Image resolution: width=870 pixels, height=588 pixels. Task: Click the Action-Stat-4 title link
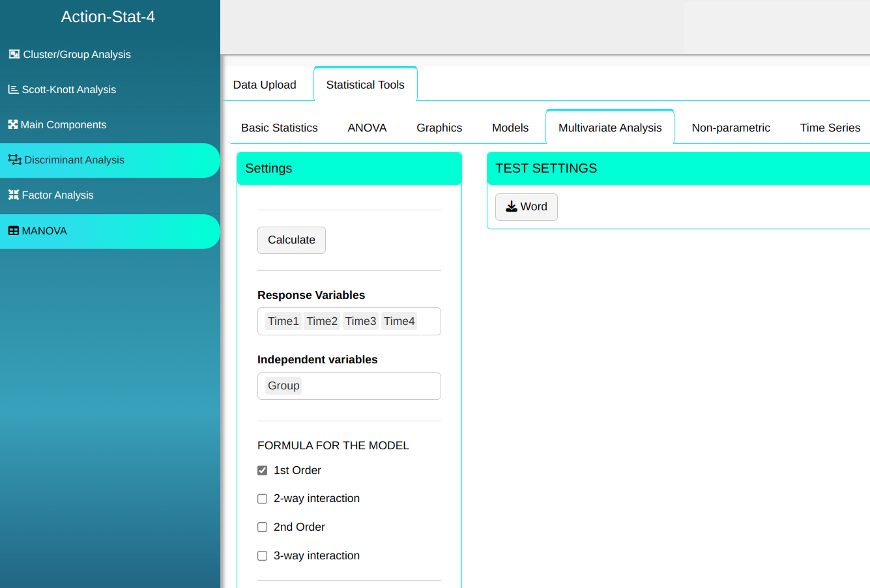pyautogui.click(x=108, y=17)
